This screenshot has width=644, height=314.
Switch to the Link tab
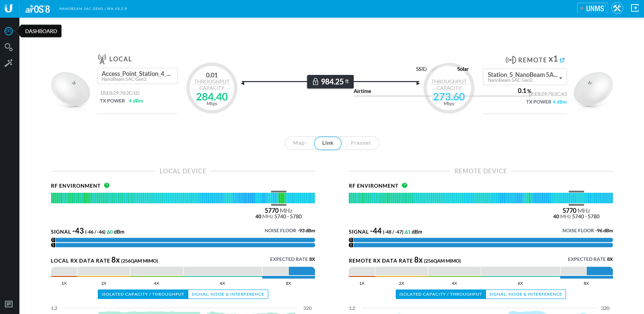pyautogui.click(x=328, y=143)
